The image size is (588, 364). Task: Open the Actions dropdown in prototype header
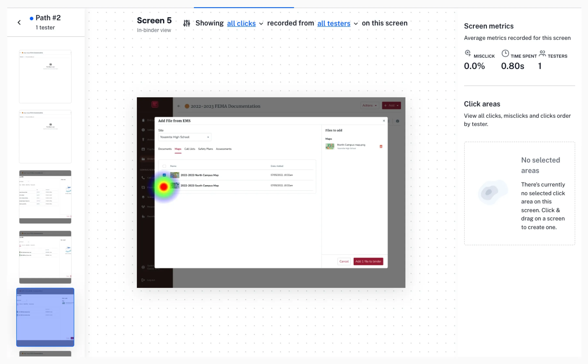pyautogui.click(x=370, y=106)
